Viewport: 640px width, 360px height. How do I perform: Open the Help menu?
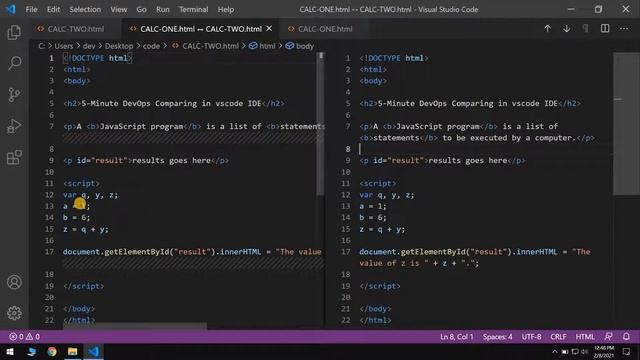226,9
